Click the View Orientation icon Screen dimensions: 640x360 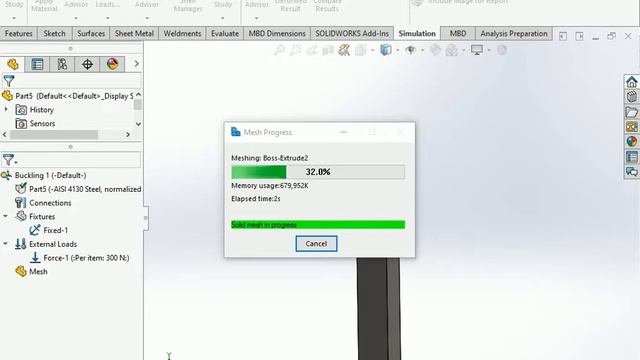(360, 50)
